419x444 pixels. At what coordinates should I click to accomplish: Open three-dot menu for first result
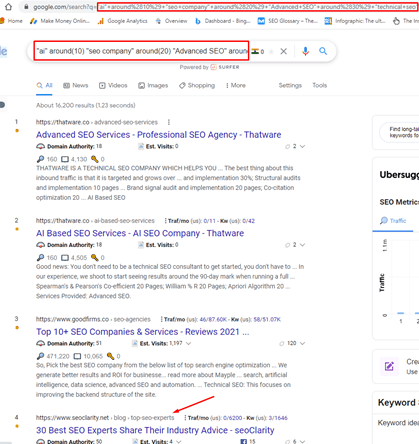(x=169, y=122)
